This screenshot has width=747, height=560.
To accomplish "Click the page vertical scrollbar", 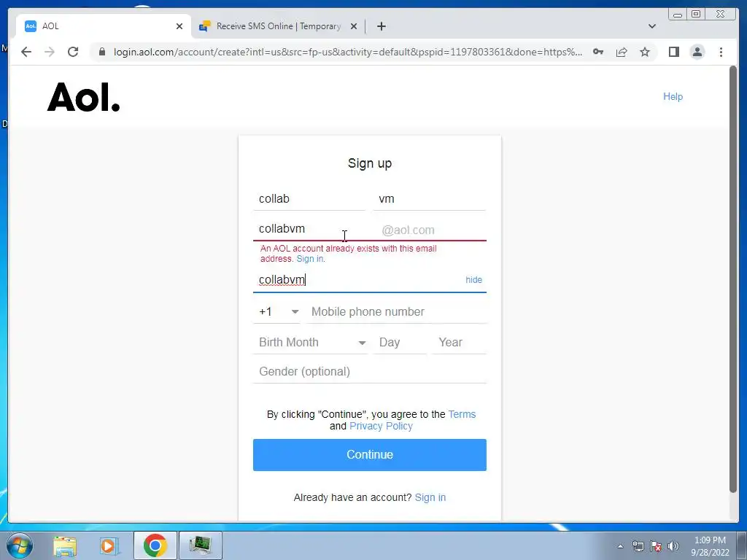I will coord(733,279).
